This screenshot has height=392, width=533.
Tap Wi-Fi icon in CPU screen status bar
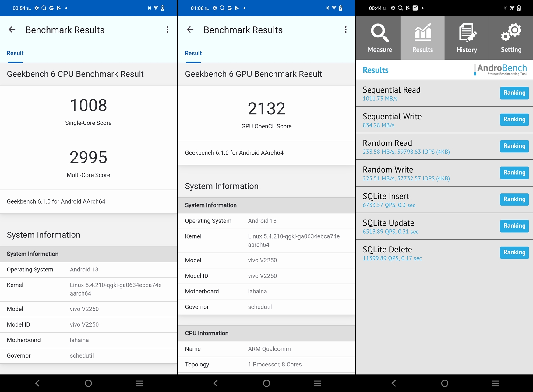click(156, 8)
